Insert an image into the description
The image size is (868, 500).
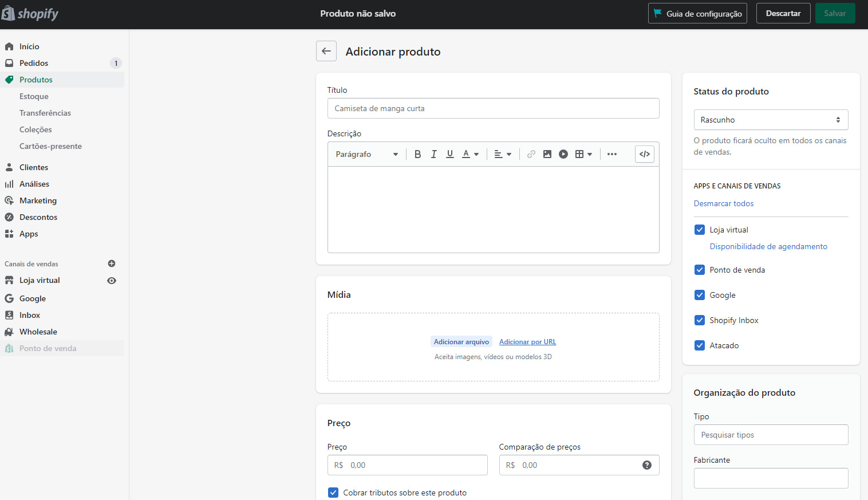pyautogui.click(x=547, y=153)
